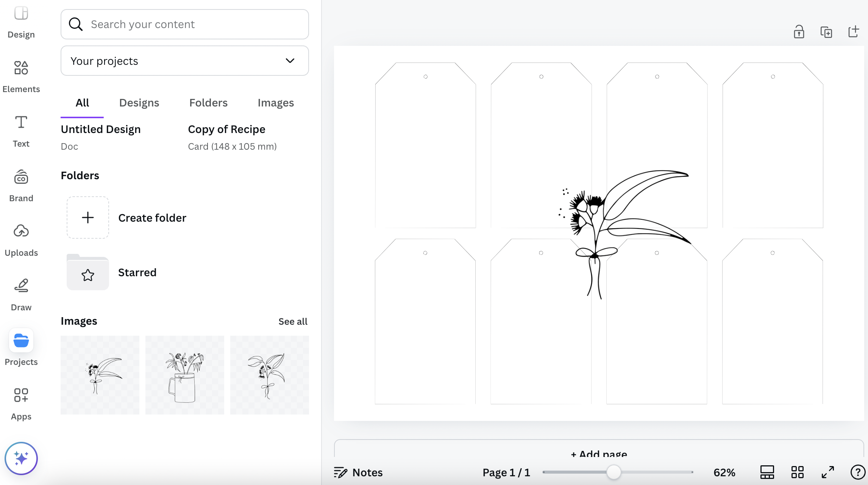Viewport: 868px width, 485px height.
Task: Select the Text tool in sidebar
Action: (x=21, y=131)
